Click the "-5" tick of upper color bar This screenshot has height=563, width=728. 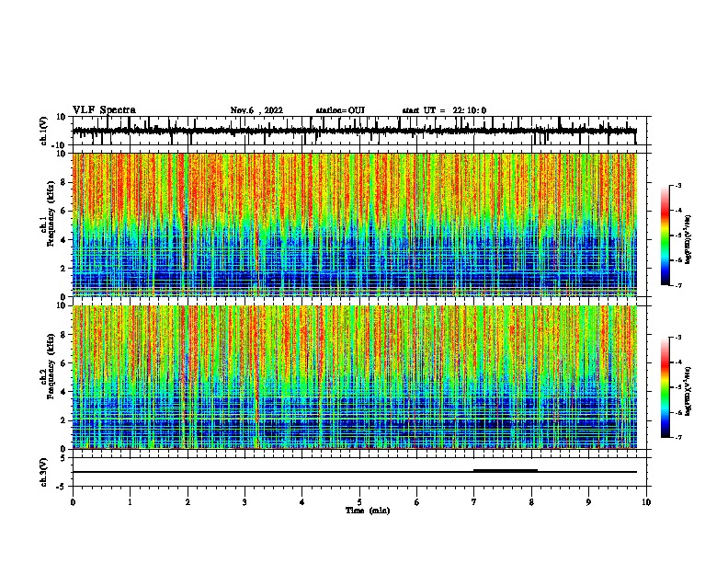point(677,236)
